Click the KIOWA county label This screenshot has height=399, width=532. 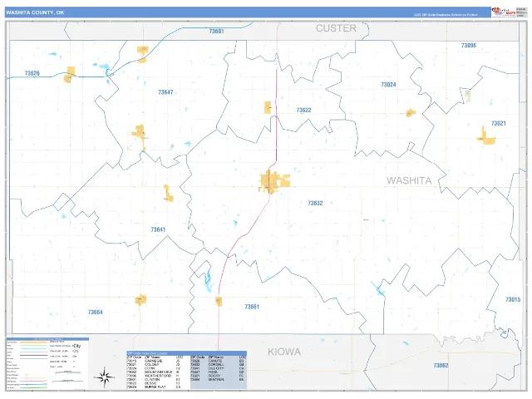pyautogui.click(x=284, y=352)
